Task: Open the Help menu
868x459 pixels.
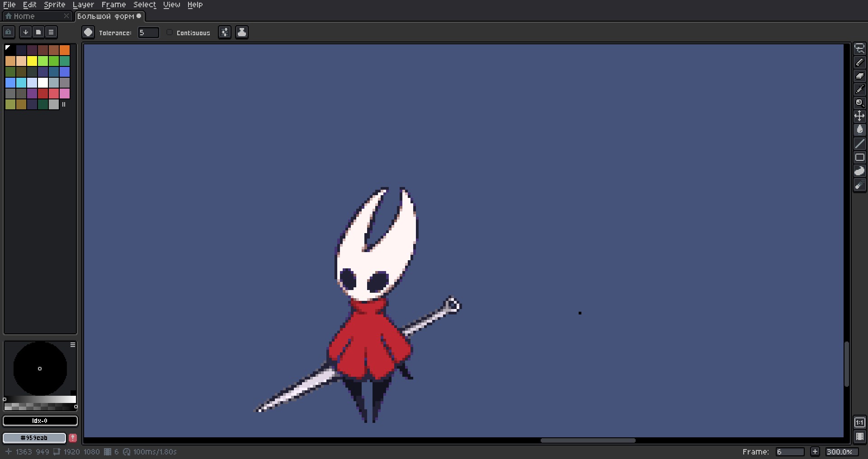Action: [195, 5]
